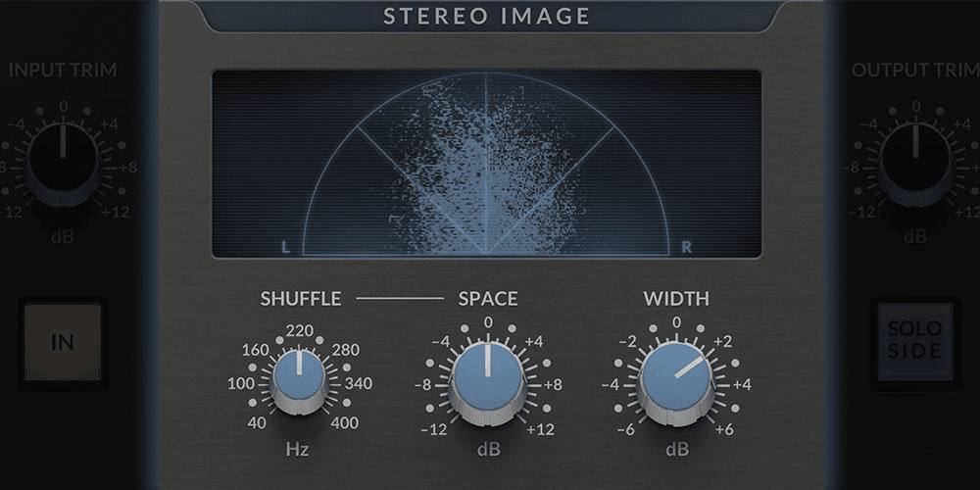Click the stereo image vectorscope display

[487, 164]
